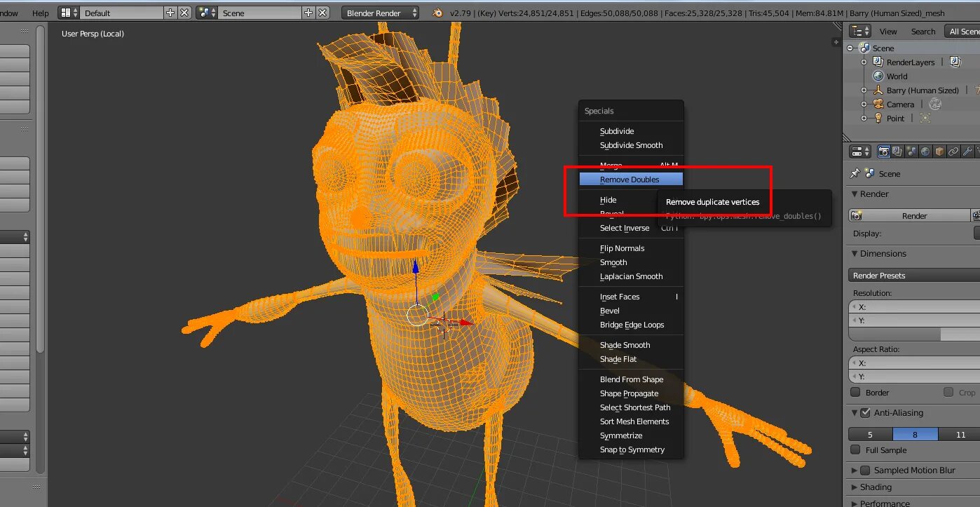
Task: Choose Subdivide Smooth from Specials menu
Action: coord(631,145)
